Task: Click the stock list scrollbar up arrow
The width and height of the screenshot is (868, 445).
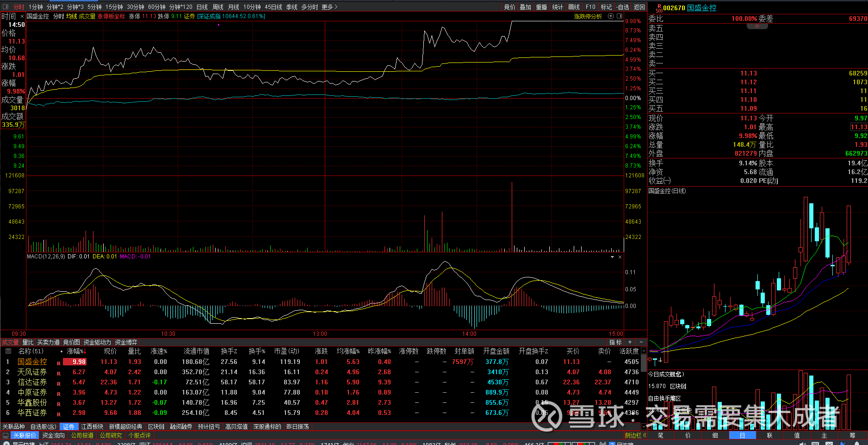Action: 644,351
